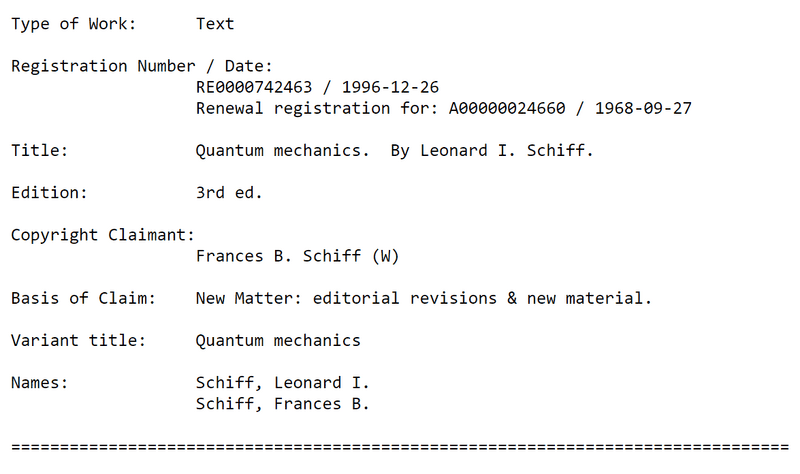Click the Variant title label

[x=79, y=340]
